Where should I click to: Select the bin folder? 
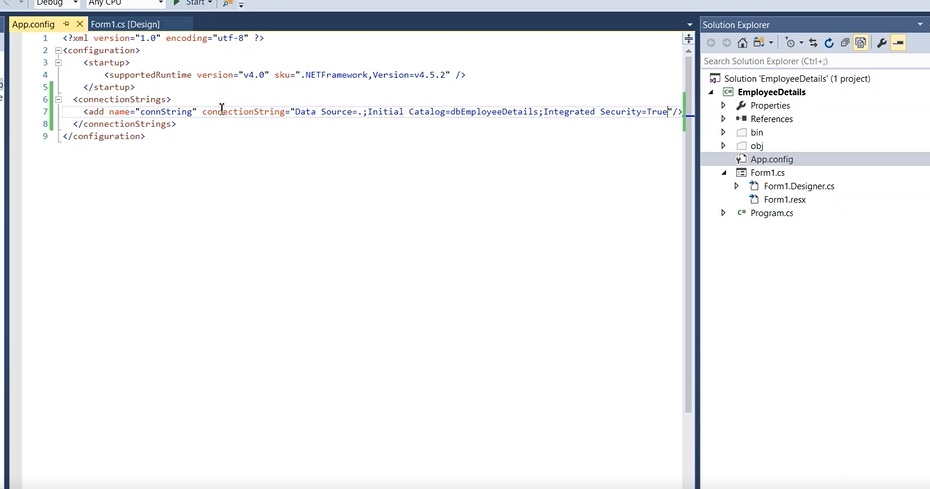pyautogui.click(x=757, y=132)
